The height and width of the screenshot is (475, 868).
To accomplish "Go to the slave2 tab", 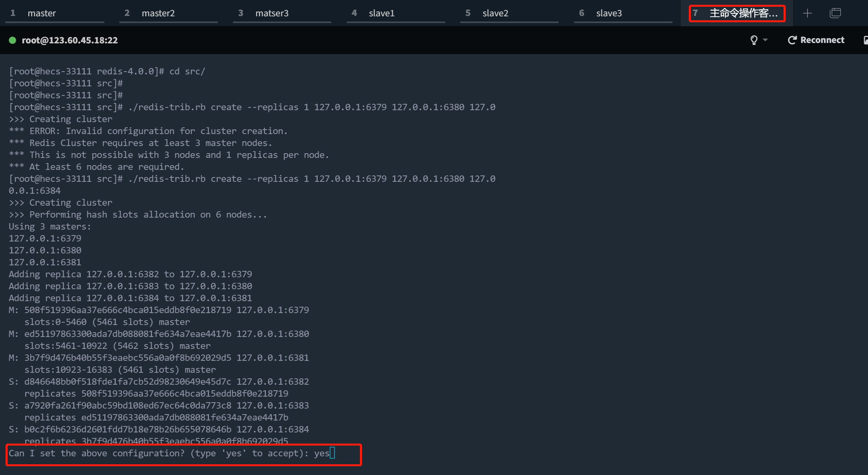I will pos(495,13).
